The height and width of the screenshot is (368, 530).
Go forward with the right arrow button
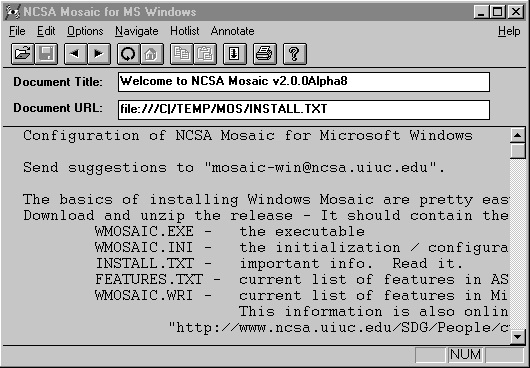click(99, 54)
